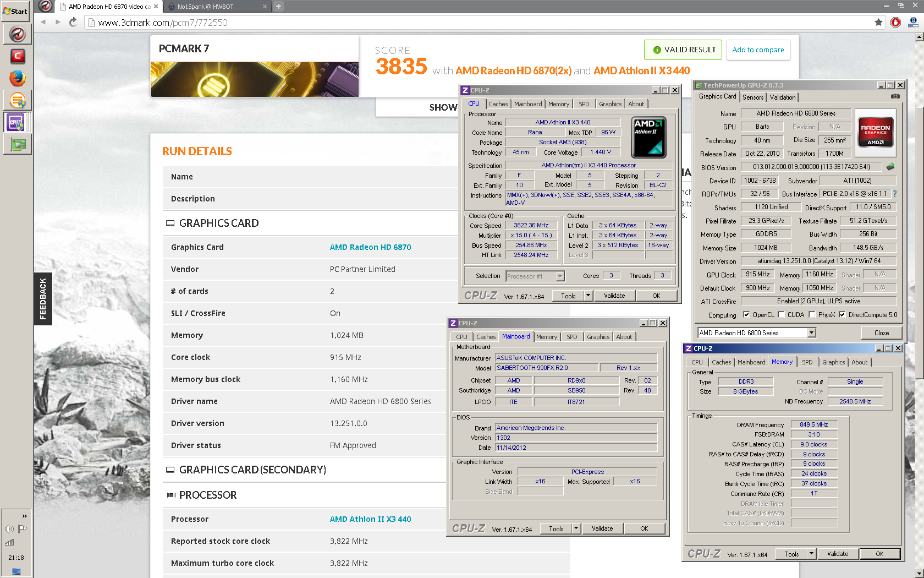Image resolution: width=924 pixels, height=578 pixels.
Task: Click the user profile icon in toolbar
Action: point(913,22)
